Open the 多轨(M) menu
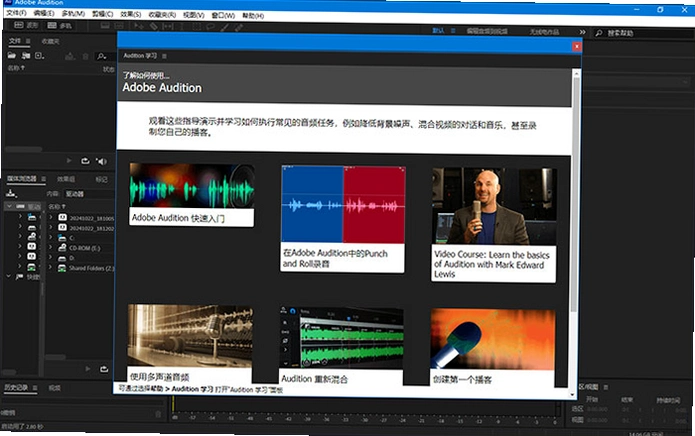 click(x=73, y=14)
